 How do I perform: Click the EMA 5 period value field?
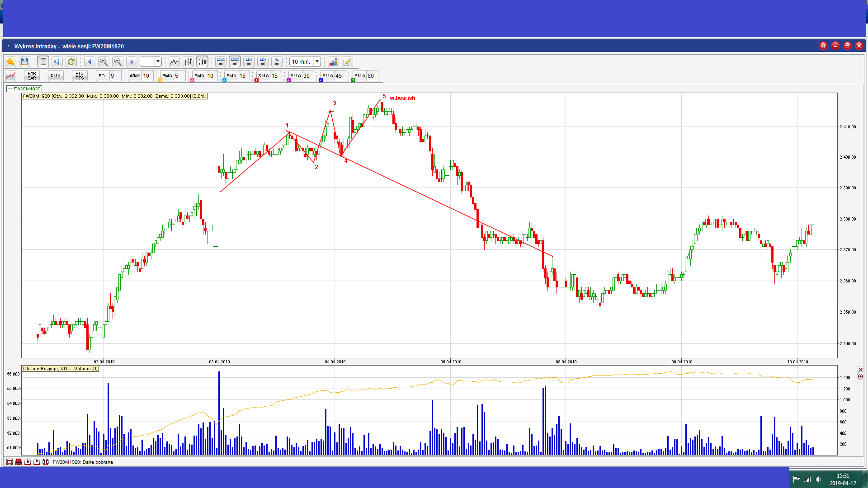pos(179,76)
